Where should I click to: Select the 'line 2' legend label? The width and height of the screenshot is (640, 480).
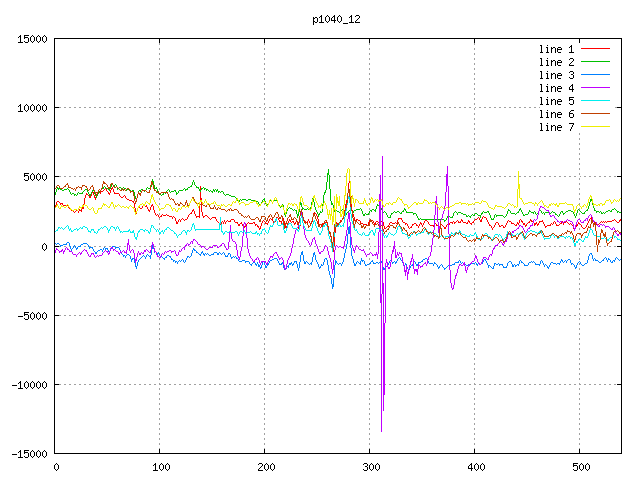(556, 62)
